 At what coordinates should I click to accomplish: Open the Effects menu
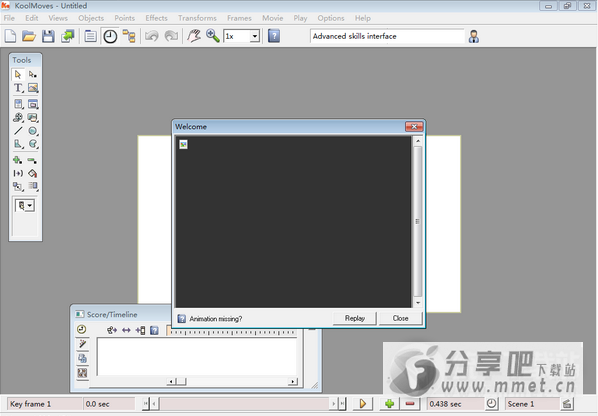[x=156, y=18]
